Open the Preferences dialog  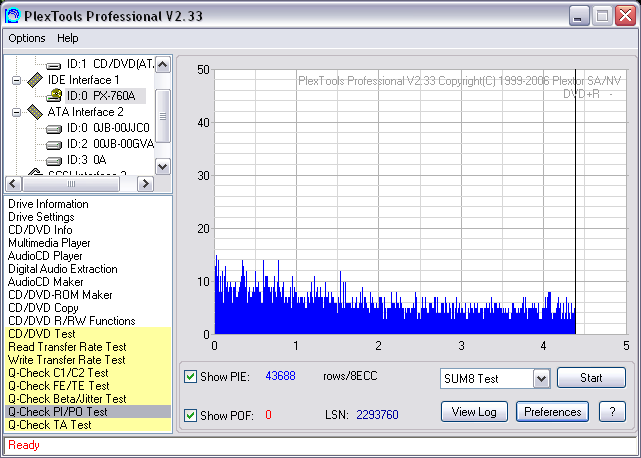[x=552, y=411]
